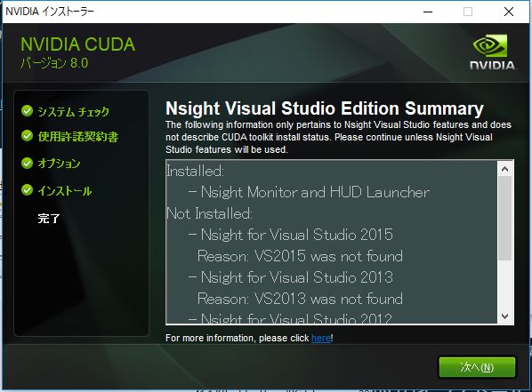Open the 'here' more information link
Screen dimensions: 532x392
pos(320,338)
